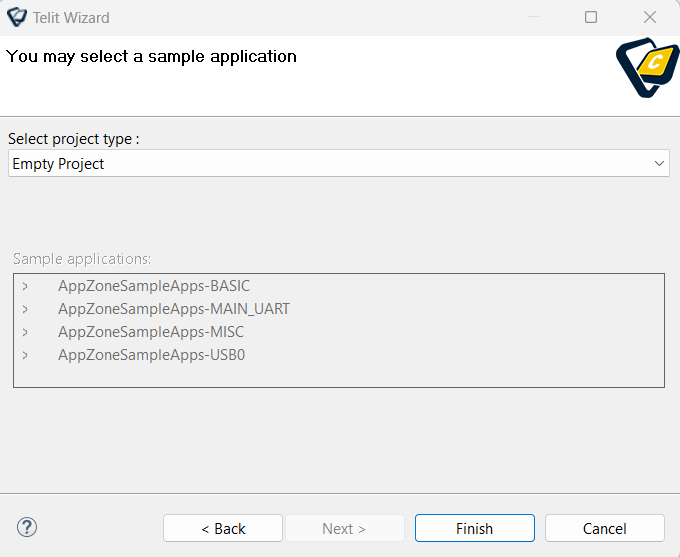The height and width of the screenshot is (557, 680).
Task: Click the Finish button
Action: pos(474,528)
